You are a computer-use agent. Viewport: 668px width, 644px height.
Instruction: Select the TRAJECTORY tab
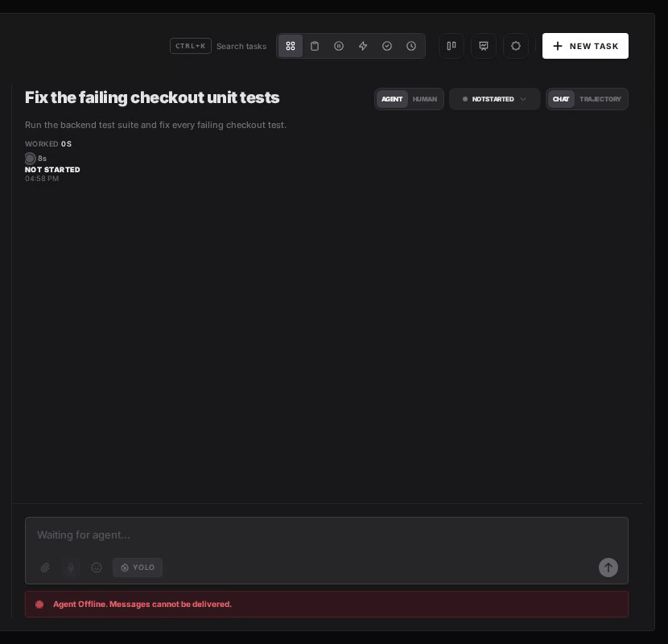coord(600,99)
